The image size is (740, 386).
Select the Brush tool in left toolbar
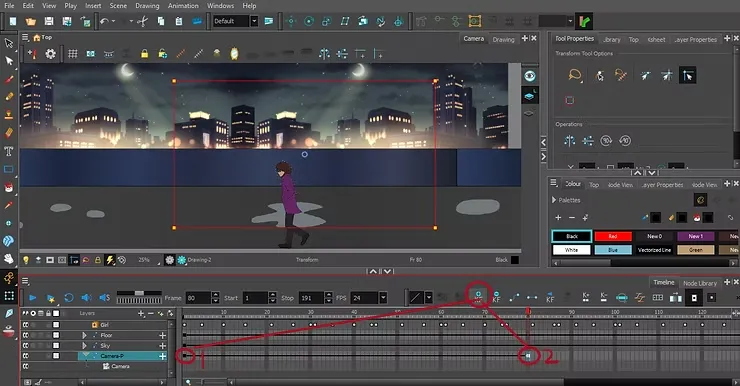(8, 79)
